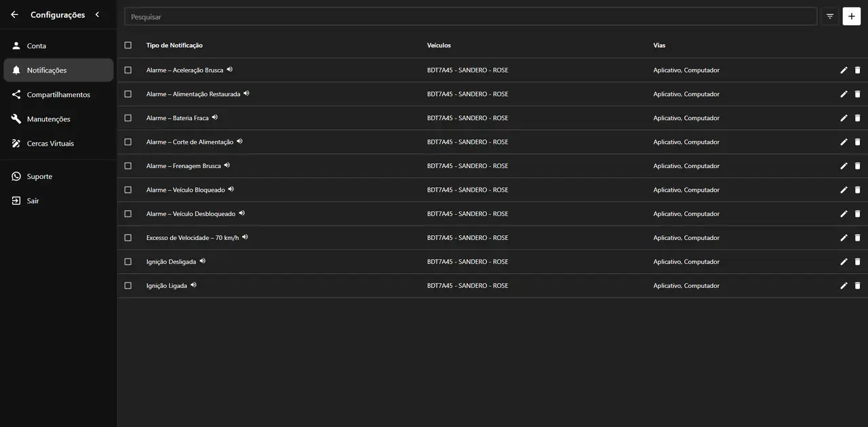The width and height of the screenshot is (868, 427).
Task: Click sound icon beside Ignição Ligada
Action: click(x=193, y=285)
